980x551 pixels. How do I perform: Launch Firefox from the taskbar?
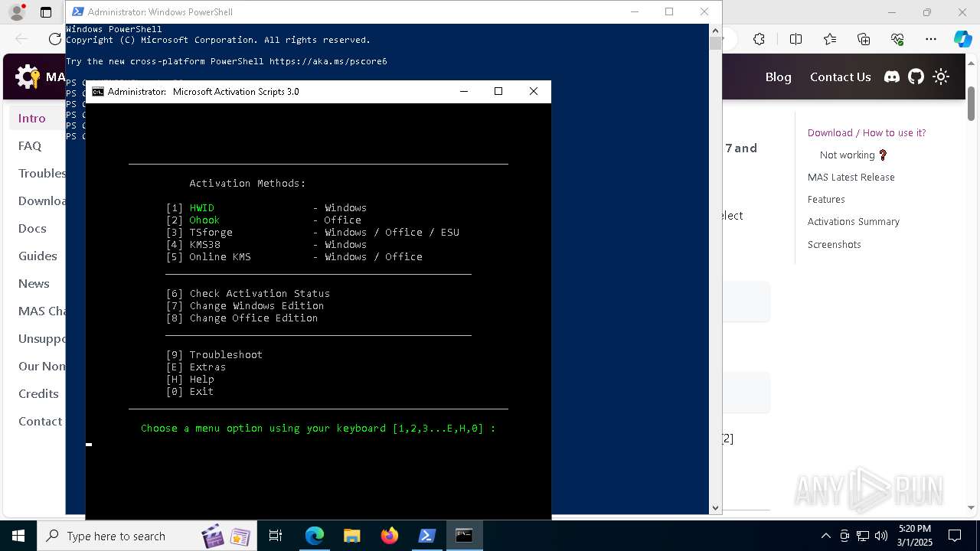[390, 536]
